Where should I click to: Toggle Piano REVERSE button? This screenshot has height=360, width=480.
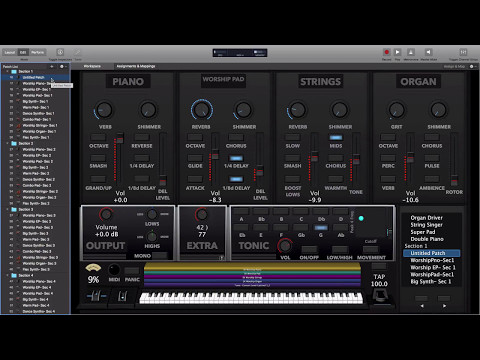pyautogui.click(x=142, y=137)
